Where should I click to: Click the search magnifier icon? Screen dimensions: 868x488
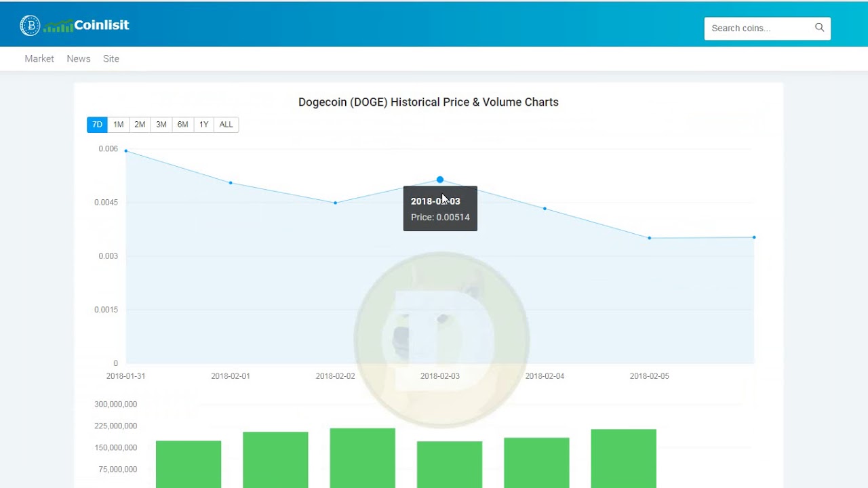click(x=819, y=28)
